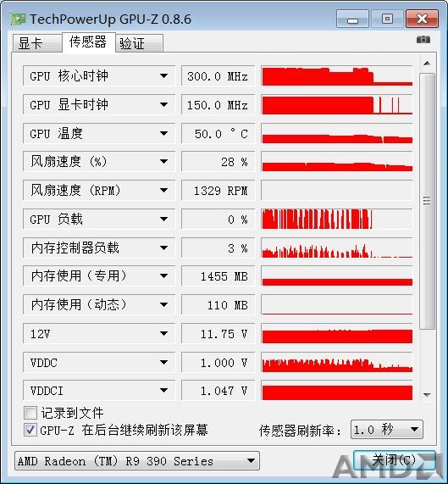Click the scrollbar down arrow
The width and height of the screenshot is (448, 484).
[x=427, y=395]
